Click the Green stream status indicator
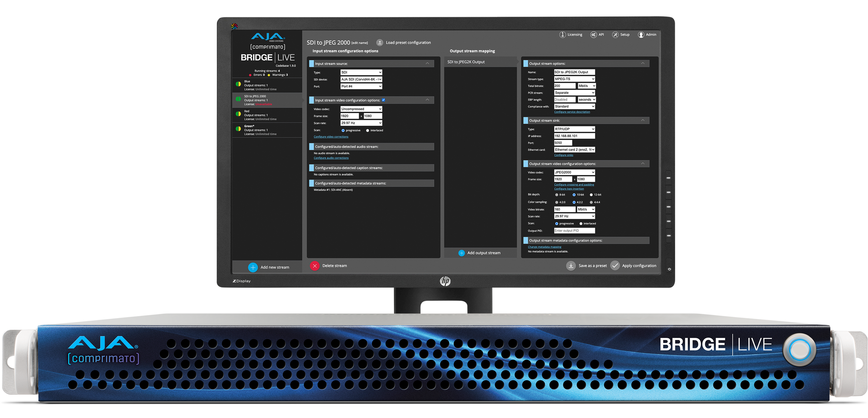 coord(238,129)
